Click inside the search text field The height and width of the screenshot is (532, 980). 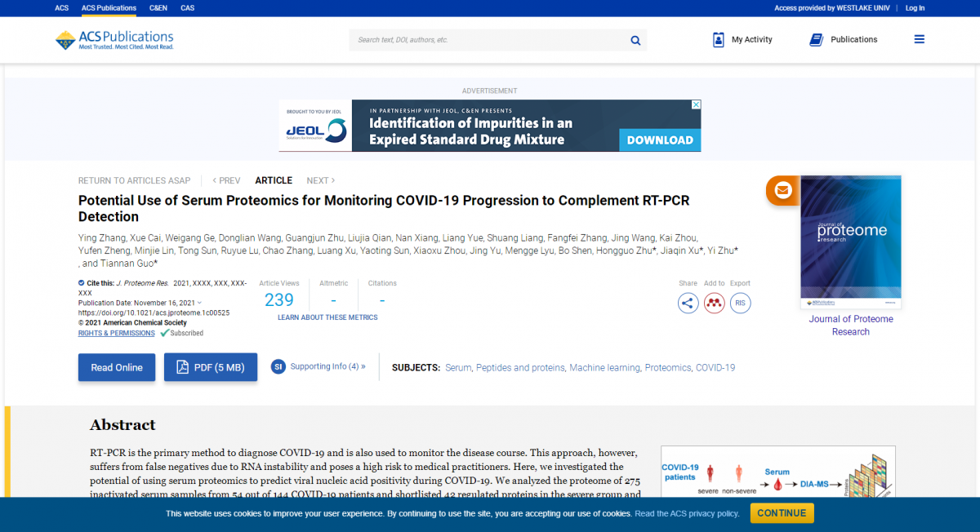[x=488, y=40]
